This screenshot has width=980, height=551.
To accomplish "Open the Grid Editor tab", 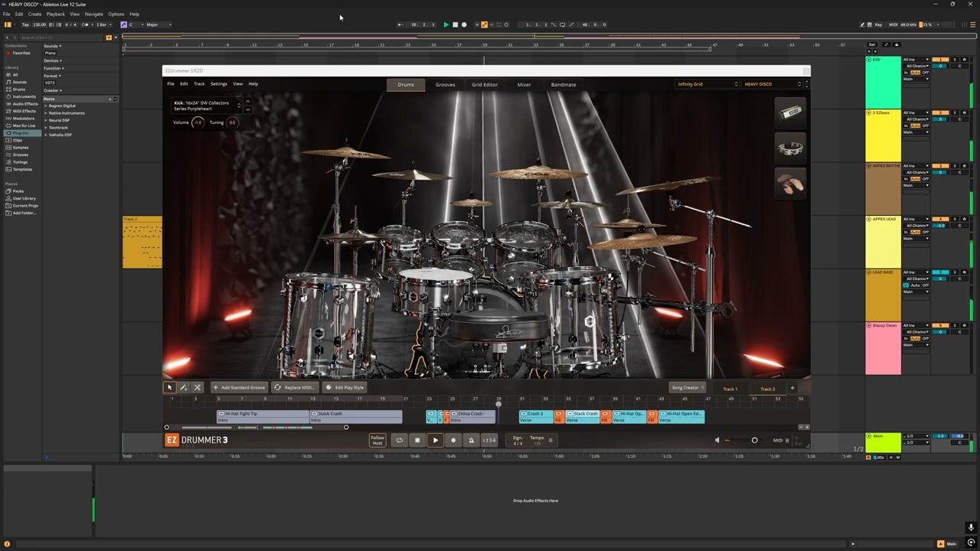I will click(485, 84).
